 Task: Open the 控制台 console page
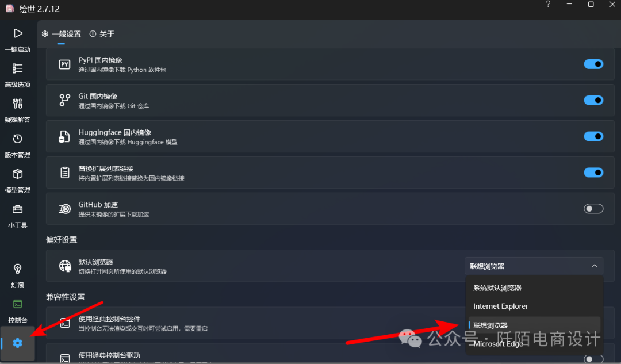point(17,311)
